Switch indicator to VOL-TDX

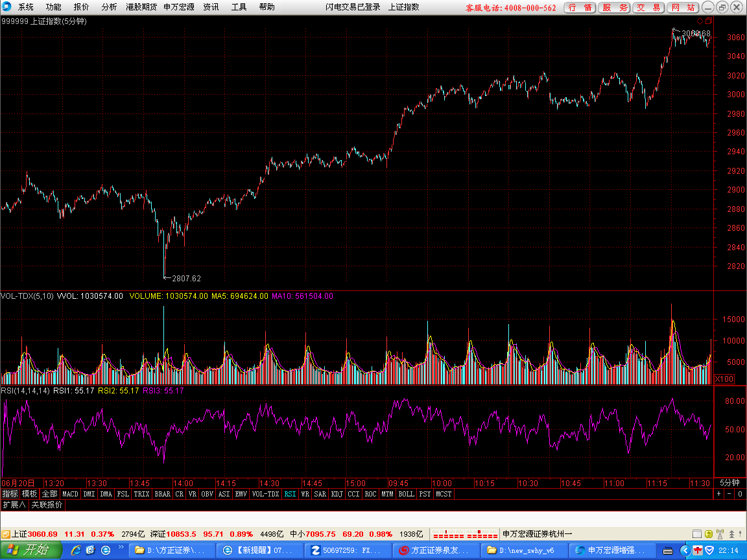click(266, 494)
